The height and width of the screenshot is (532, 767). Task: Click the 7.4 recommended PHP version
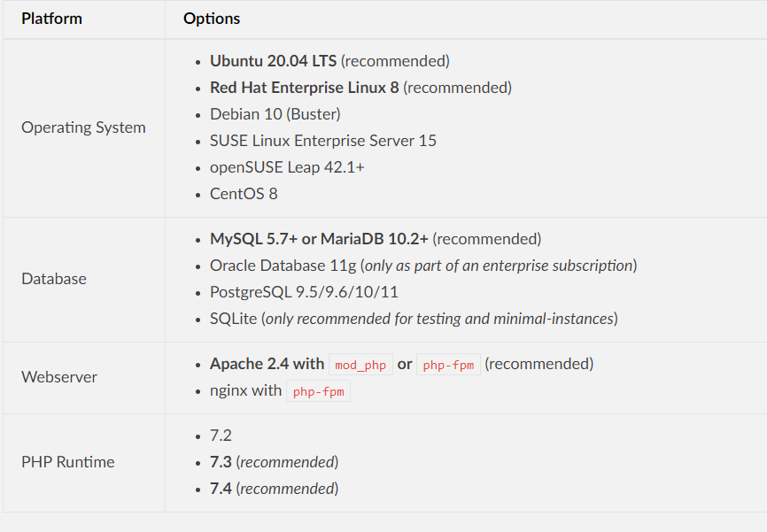tap(221, 489)
